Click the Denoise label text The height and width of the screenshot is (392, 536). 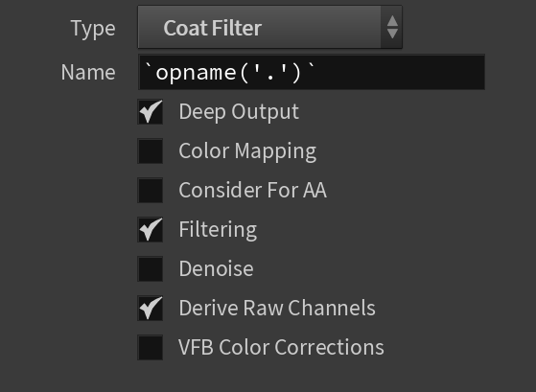click(x=216, y=268)
